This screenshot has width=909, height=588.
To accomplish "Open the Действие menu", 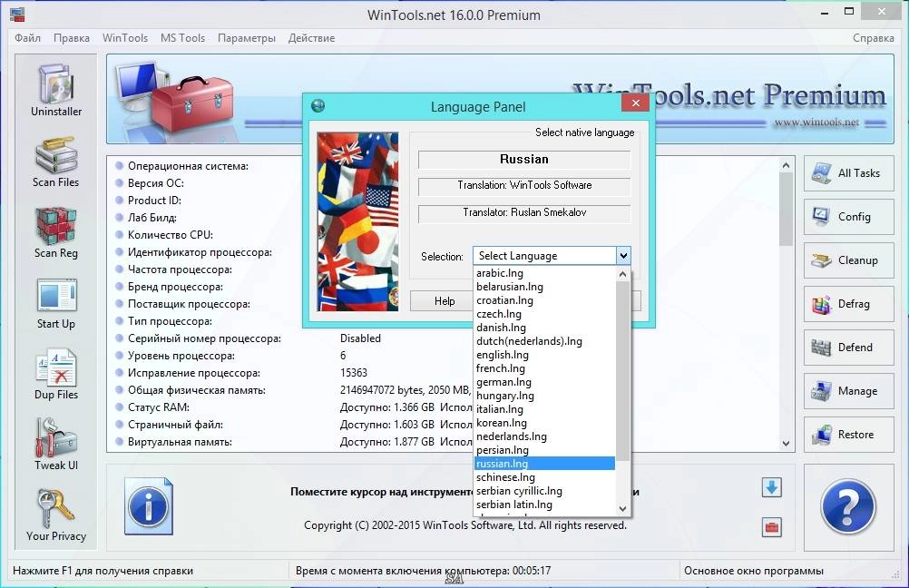I will point(311,38).
